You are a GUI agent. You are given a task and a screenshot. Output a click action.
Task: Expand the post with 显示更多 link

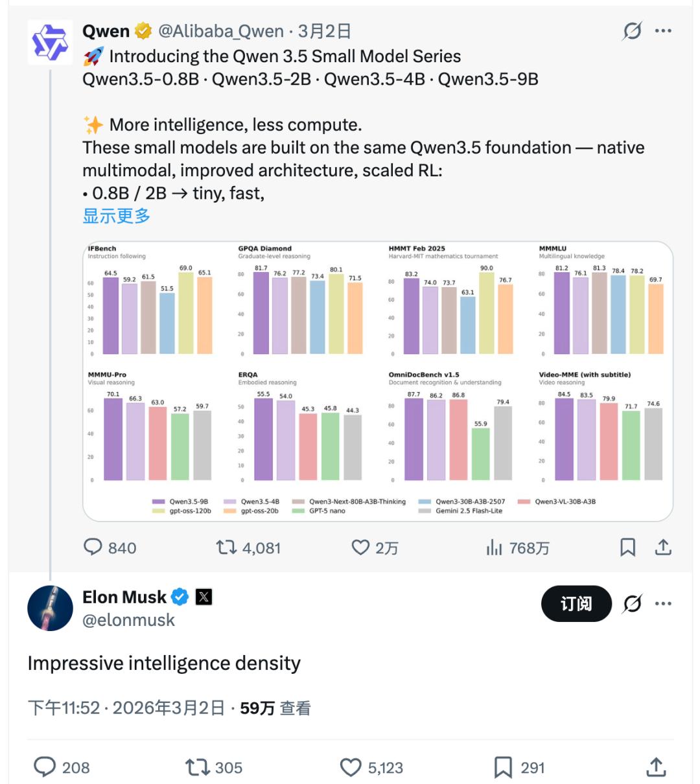[117, 216]
